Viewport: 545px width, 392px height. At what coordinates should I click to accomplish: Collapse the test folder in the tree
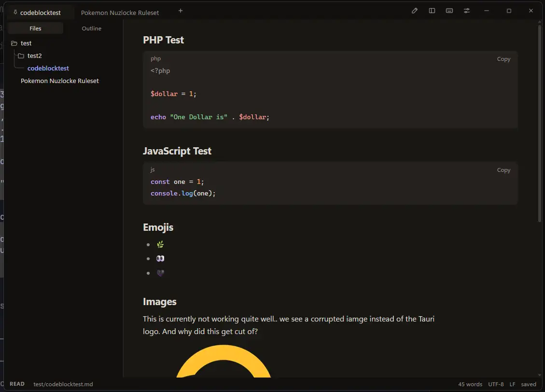(21, 43)
